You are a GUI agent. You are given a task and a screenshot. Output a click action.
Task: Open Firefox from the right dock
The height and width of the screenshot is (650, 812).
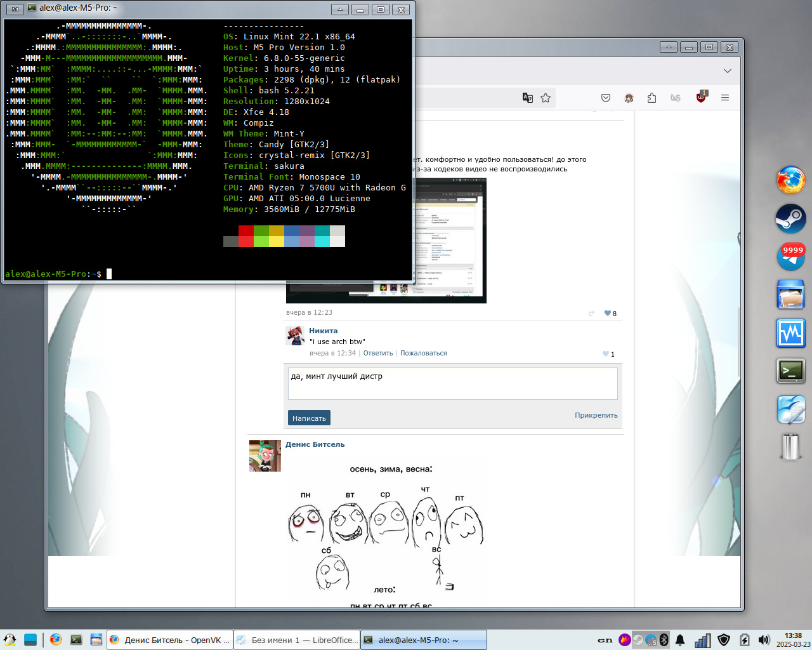click(790, 180)
